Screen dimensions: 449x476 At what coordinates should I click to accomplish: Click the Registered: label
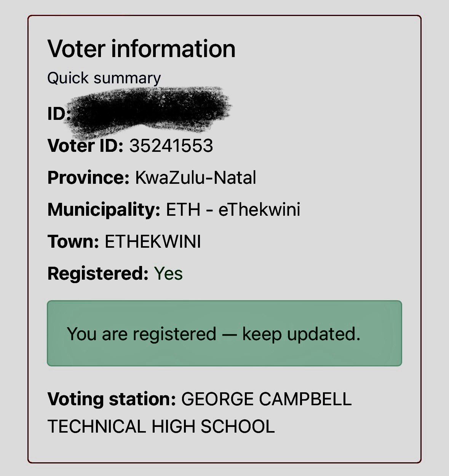(x=97, y=274)
